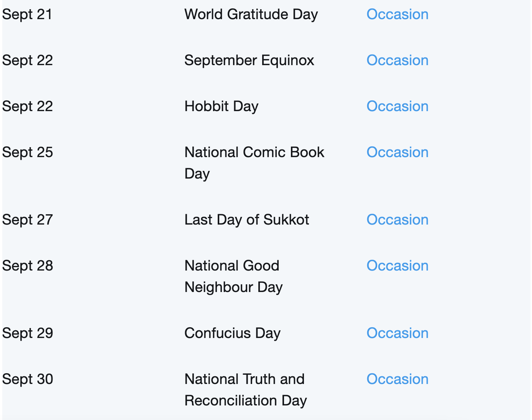The width and height of the screenshot is (532, 420).
Task: Open the Occasion link for National Good Neighbour Day
Action: point(397,266)
